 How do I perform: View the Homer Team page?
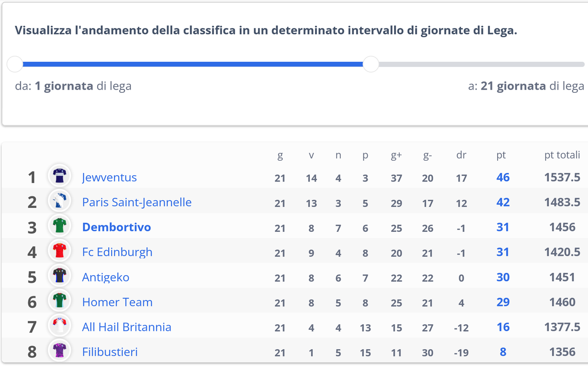117,303
